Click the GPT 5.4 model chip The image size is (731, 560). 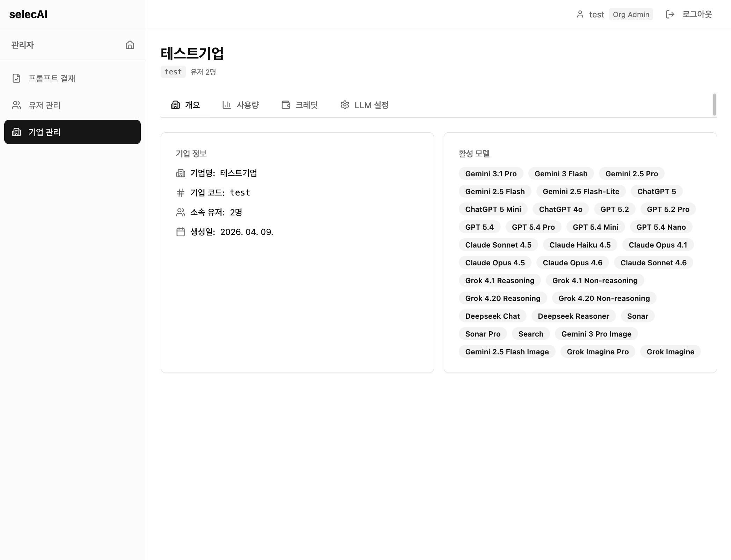point(479,227)
